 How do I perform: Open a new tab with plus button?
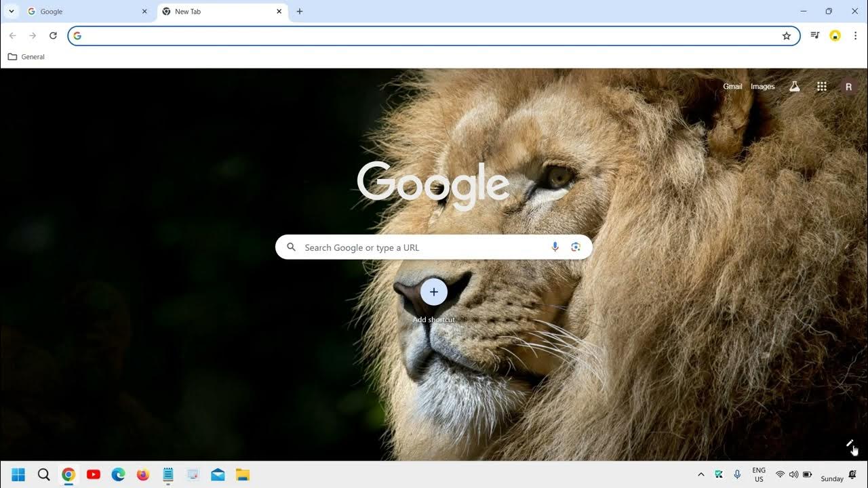pos(300,12)
